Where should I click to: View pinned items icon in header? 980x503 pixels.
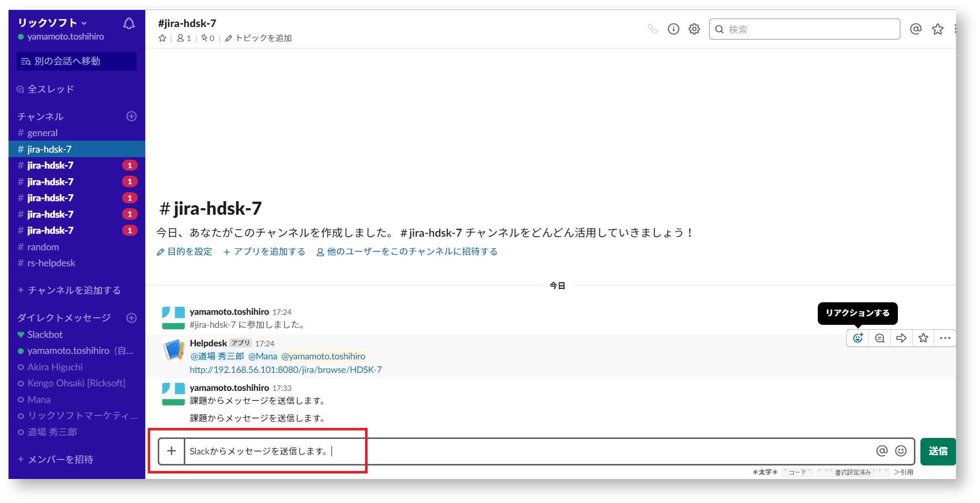pyautogui.click(x=207, y=38)
